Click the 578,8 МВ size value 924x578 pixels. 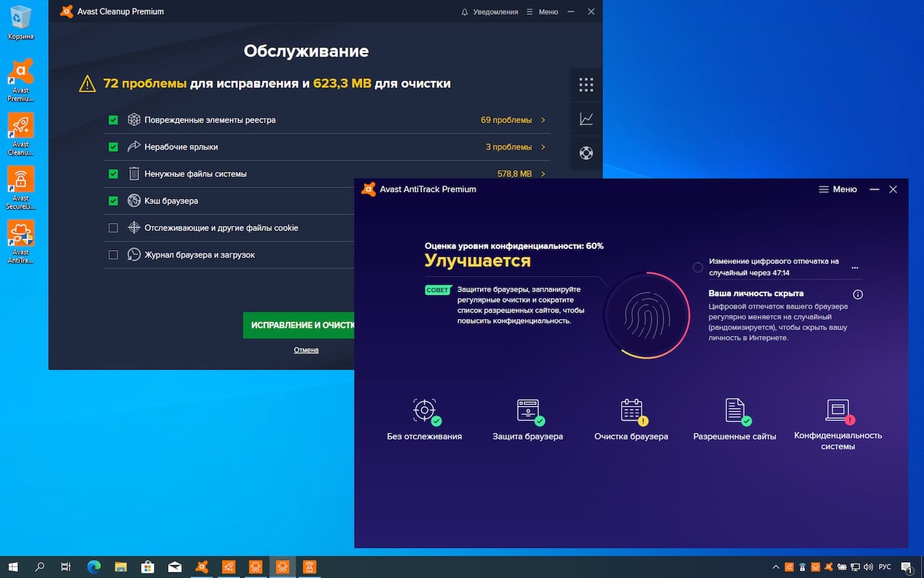[514, 174]
